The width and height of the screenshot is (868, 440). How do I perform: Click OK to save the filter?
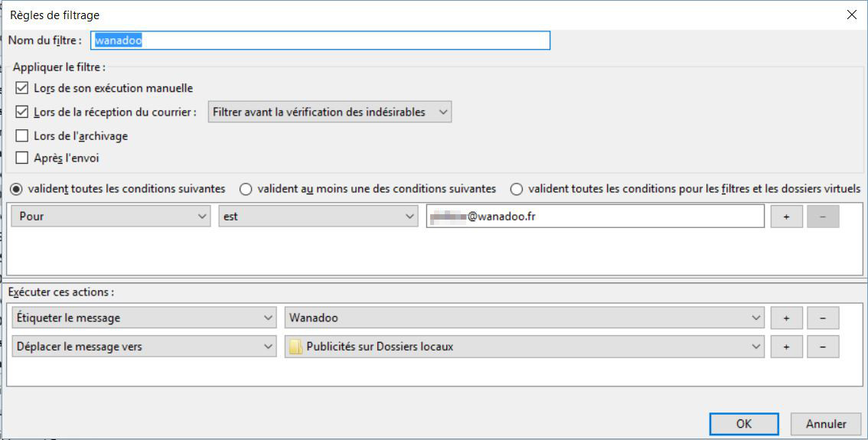tap(743, 423)
